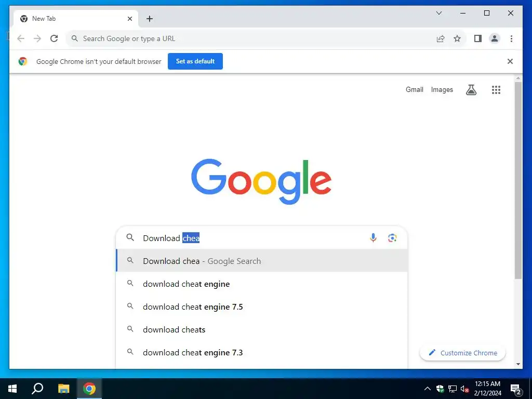Click the magnifier icon in Google search box

tap(130, 237)
